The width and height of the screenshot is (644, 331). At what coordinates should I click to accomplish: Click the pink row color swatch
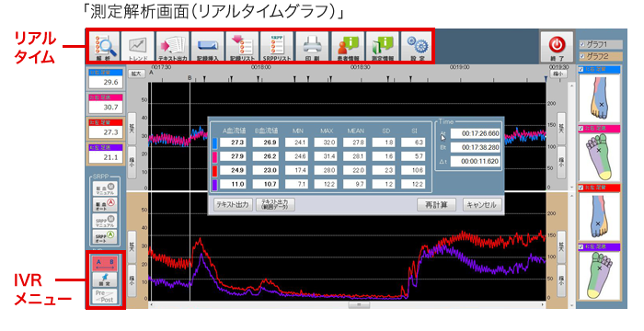point(214,156)
